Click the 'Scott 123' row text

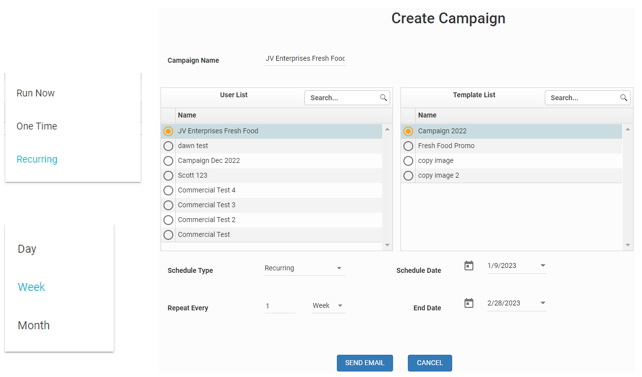point(192,176)
